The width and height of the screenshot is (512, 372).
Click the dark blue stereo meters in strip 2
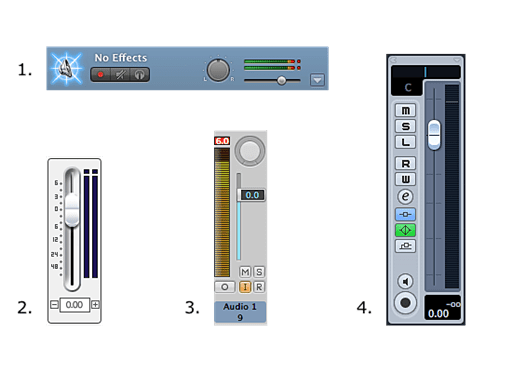91,223
